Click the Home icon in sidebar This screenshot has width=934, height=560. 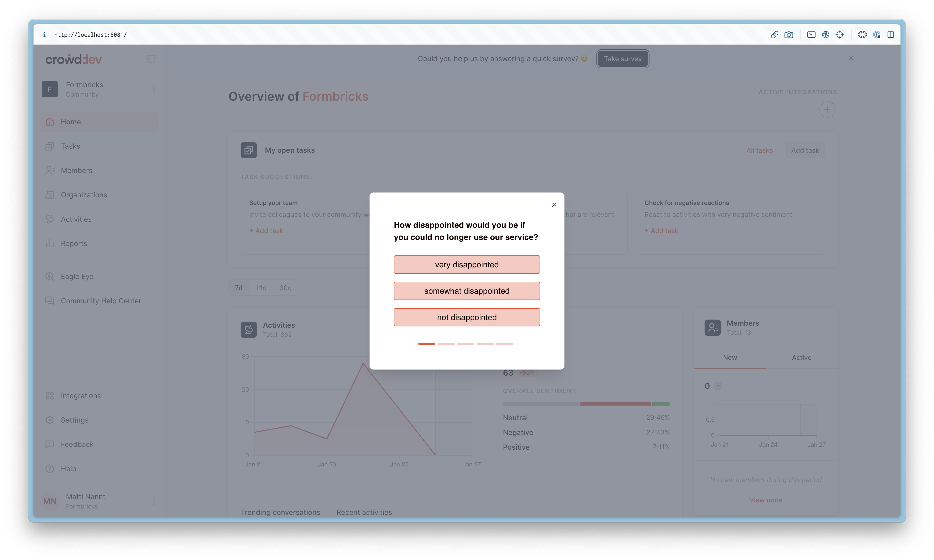click(50, 121)
